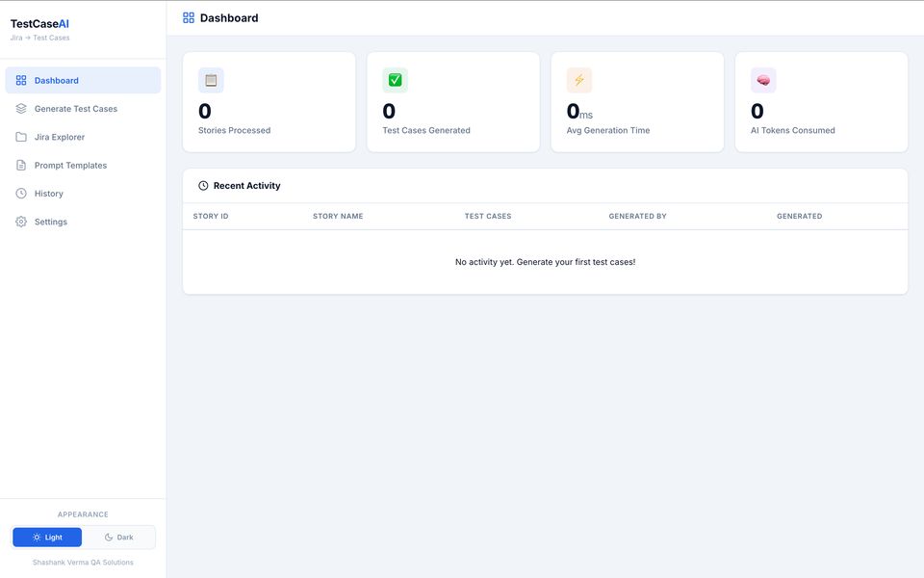Click the Stories Processed notepad icon

point(211,80)
